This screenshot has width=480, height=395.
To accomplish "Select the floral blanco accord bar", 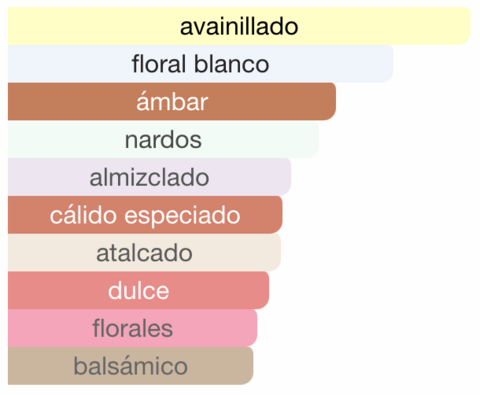I will coord(200,64).
